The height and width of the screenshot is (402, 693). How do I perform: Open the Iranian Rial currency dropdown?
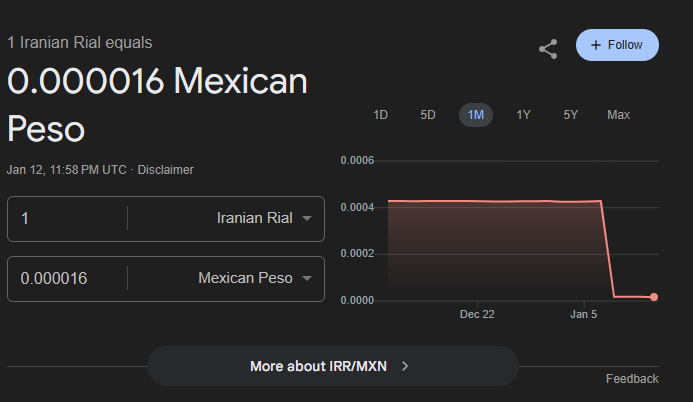[x=264, y=219]
